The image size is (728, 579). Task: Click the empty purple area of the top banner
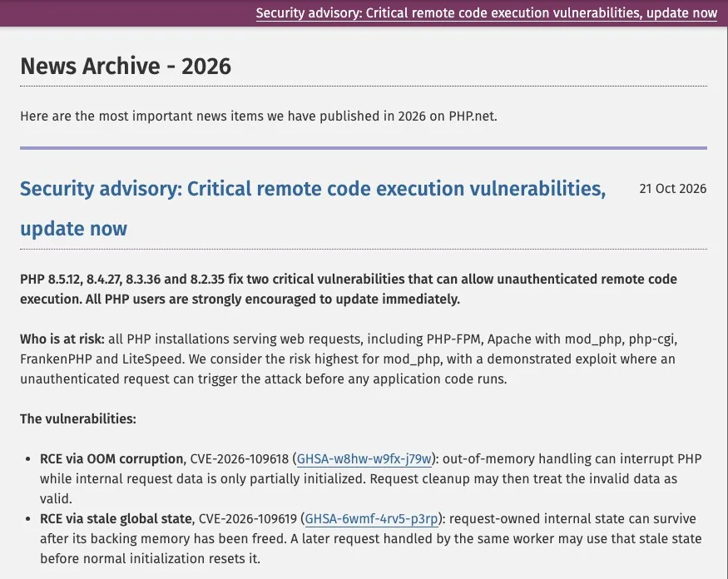pos(127,13)
